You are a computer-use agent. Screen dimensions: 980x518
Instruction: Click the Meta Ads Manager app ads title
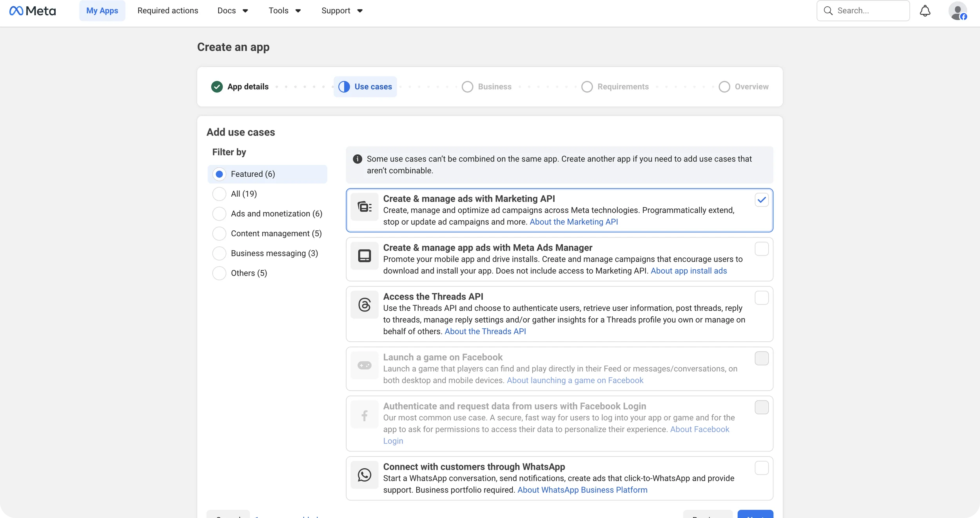(x=488, y=248)
